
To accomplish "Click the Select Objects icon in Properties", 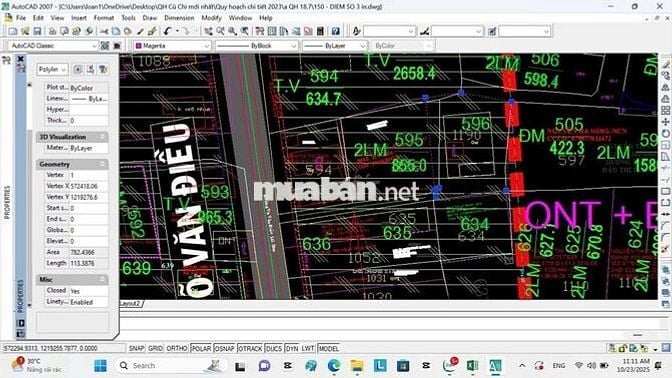I will [90, 69].
